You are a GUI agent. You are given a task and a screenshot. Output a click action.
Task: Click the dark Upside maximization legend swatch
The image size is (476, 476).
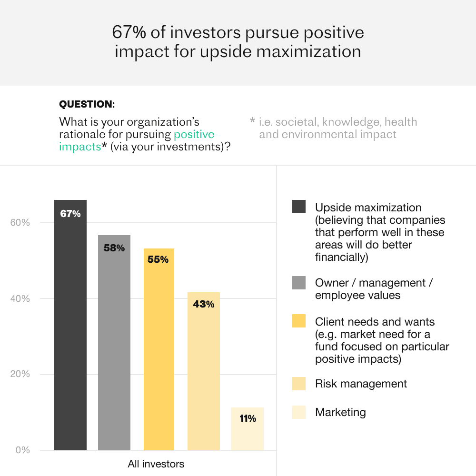coord(299,207)
